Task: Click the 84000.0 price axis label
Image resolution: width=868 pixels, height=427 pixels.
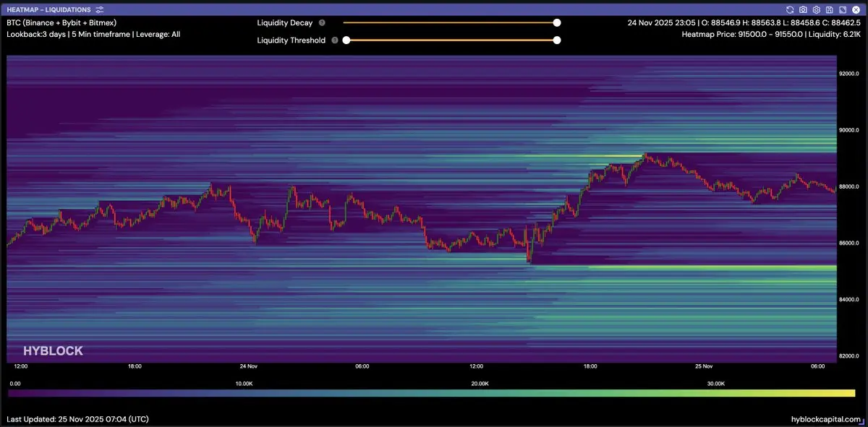Action: (x=848, y=299)
